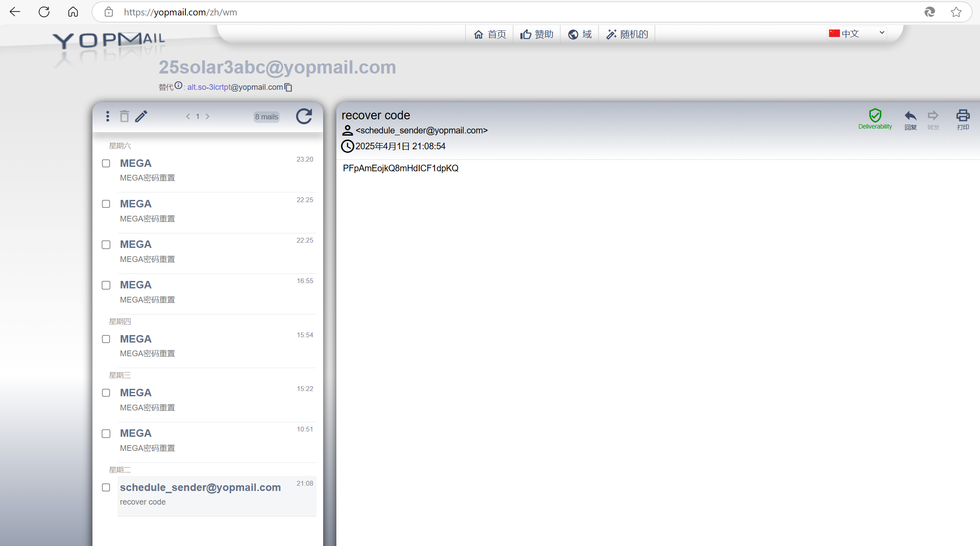Click the printer icon to print

click(962, 116)
